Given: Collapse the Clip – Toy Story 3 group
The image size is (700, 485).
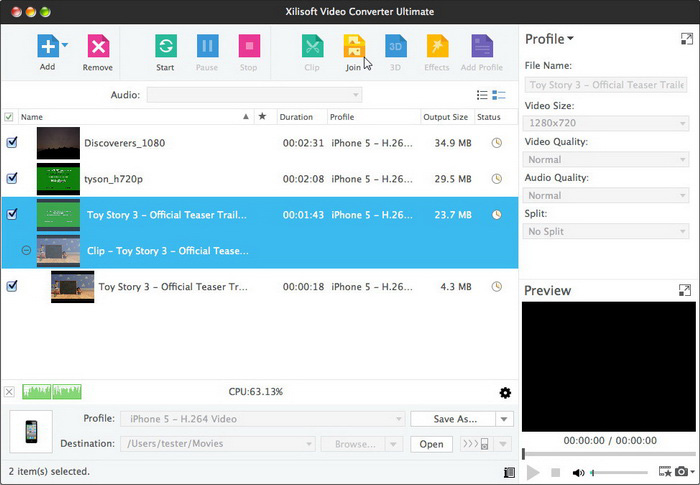Looking at the screenshot, I should pyautogui.click(x=26, y=251).
